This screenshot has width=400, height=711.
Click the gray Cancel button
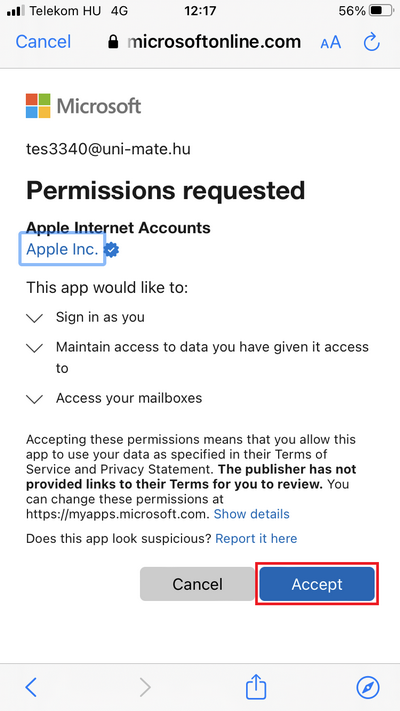[x=197, y=584]
